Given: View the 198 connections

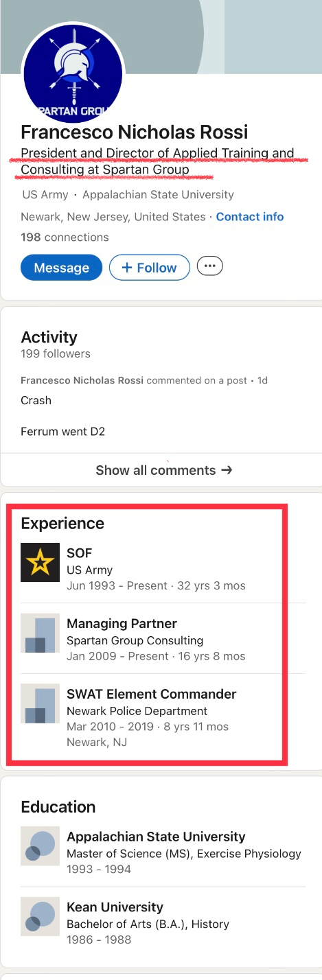Looking at the screenshot, I should (65, 237).
